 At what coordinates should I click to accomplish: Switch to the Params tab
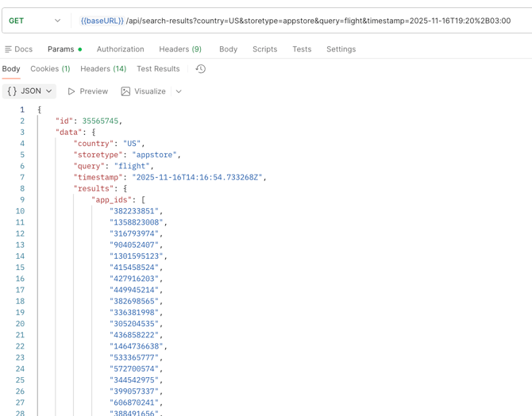point(61,49)
